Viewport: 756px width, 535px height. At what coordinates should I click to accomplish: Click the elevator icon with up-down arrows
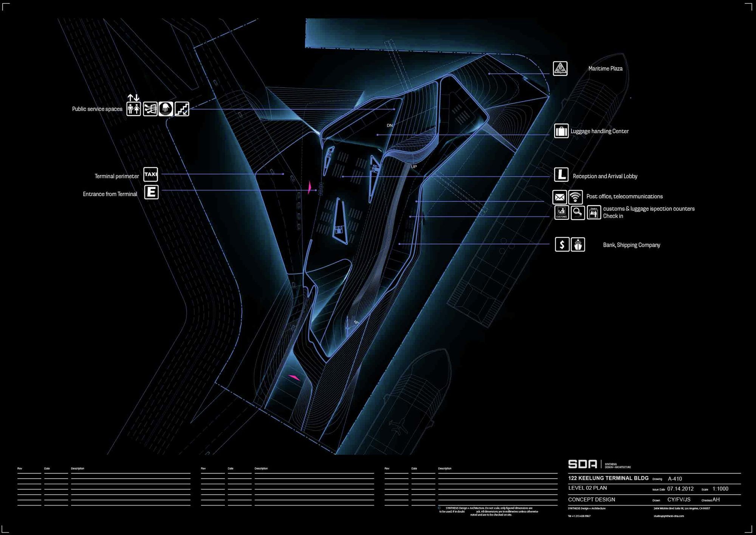pyautogui.click(x=133, y=109)
